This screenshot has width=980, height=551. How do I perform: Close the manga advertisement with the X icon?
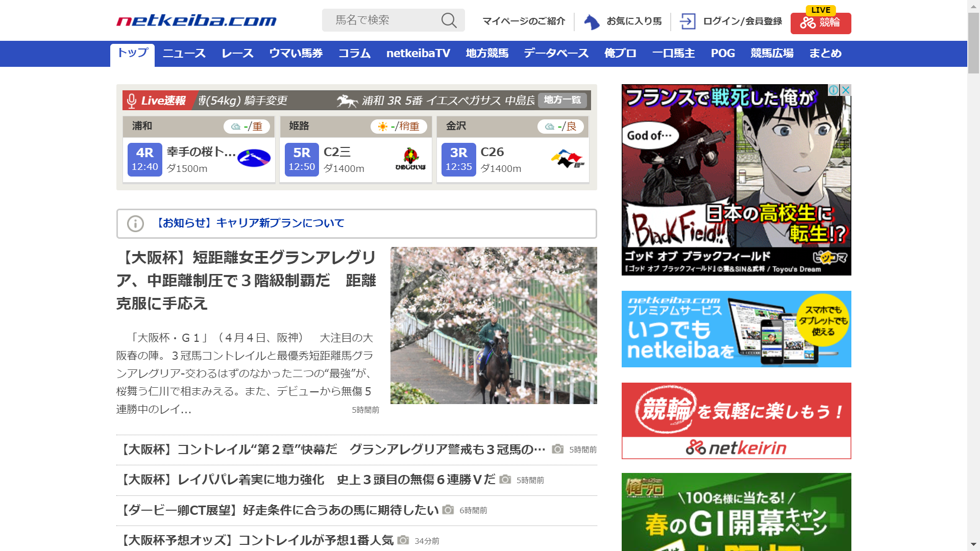(x=846, y=90)
